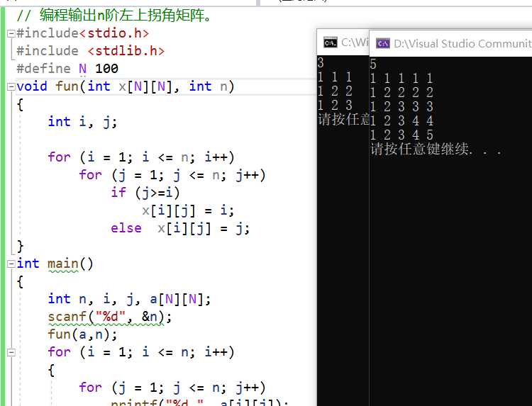Viewport: 532px width, 406px height.
Task: Collapse the int main function outline
Action: 11,264
